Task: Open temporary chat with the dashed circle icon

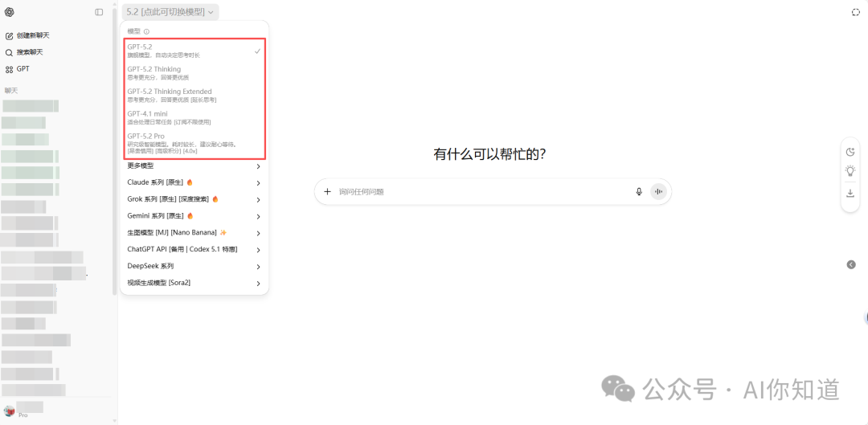Action: (856, 12)
